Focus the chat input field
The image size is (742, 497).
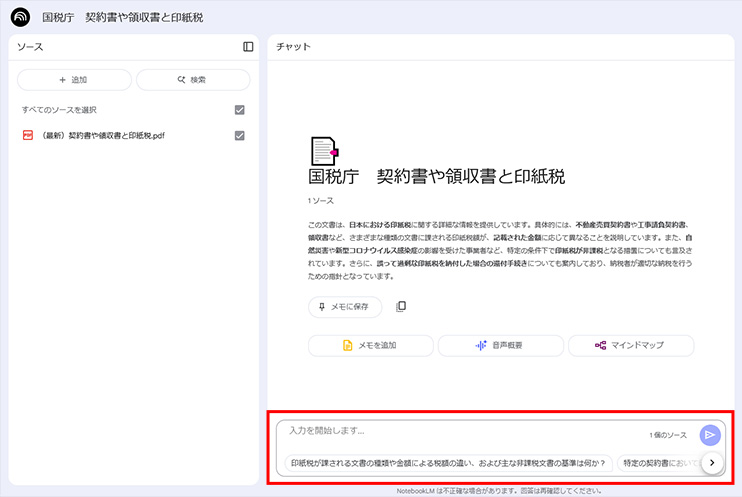[x=464, y=431]
